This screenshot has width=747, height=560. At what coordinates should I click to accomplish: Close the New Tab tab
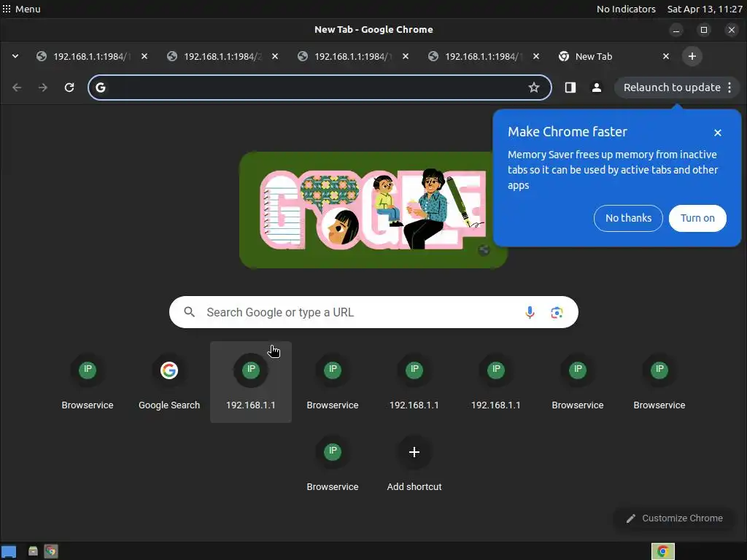pyautogui.click(x=666, y=56)
